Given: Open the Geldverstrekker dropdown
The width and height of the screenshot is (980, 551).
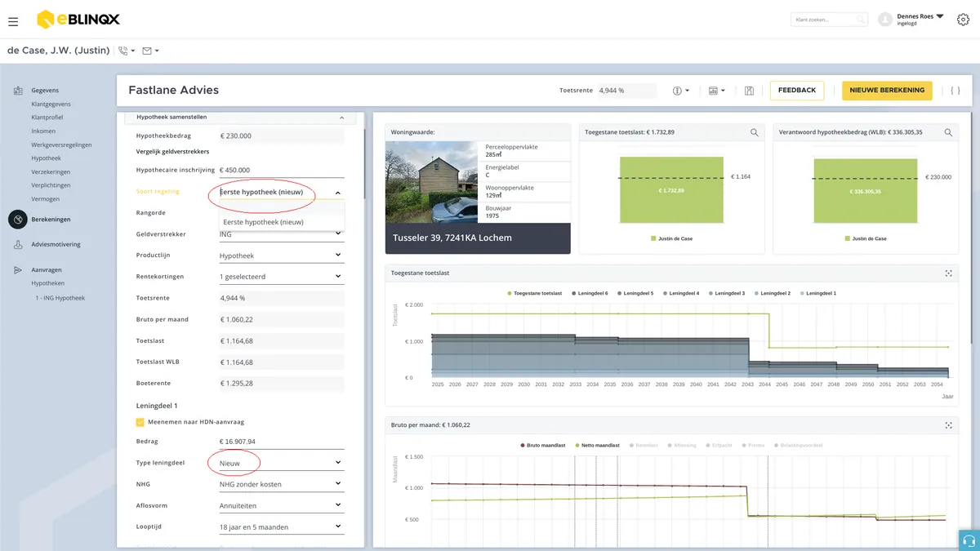Looking at the screenshot, I should (280, 234).
